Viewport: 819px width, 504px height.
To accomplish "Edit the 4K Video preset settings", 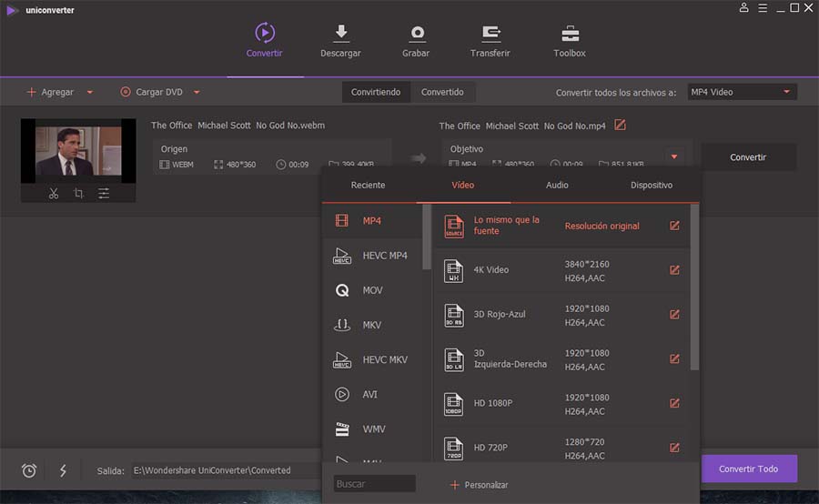I will pyautogui.click(x=674, y=270).
